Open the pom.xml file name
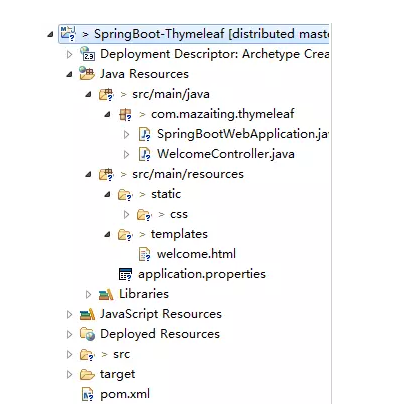Screen dimensions: 400x419 (125, 394)
